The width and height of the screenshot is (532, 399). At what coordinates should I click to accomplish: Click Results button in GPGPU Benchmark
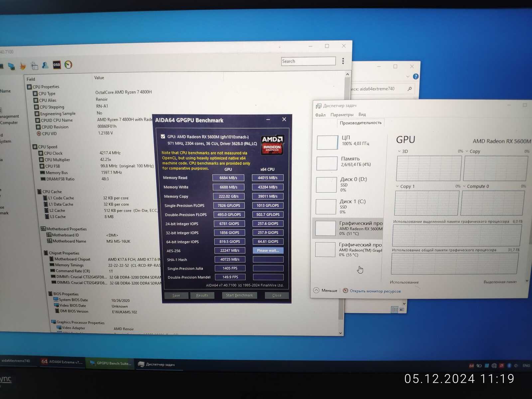point(202,295)
